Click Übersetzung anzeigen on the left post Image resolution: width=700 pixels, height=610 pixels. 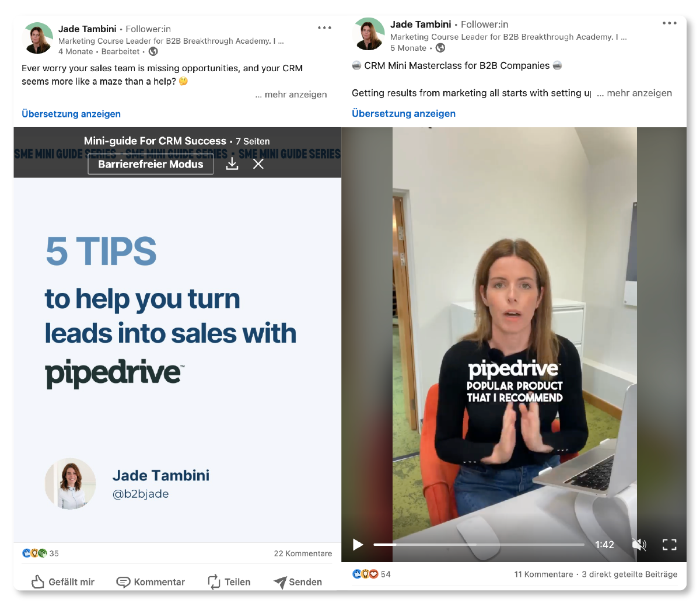click(71, 114)
